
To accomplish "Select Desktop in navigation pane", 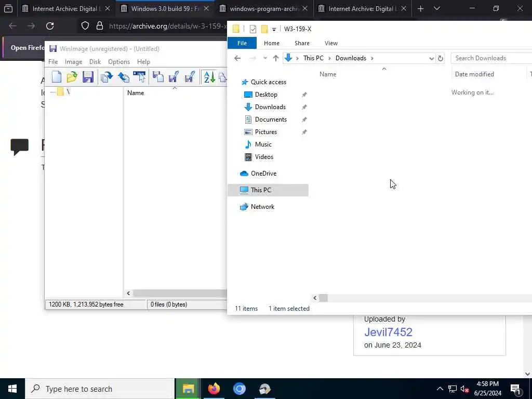I will [265, 95].
